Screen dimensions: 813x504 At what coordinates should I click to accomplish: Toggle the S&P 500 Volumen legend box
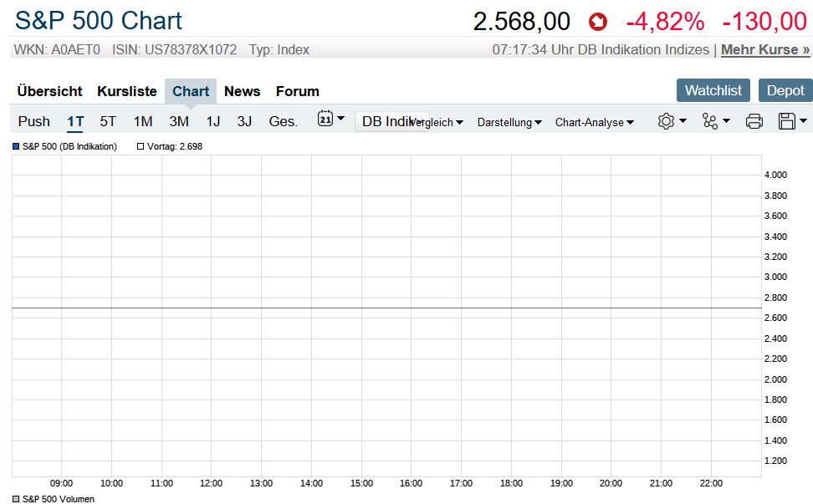(x=16, y=499)
